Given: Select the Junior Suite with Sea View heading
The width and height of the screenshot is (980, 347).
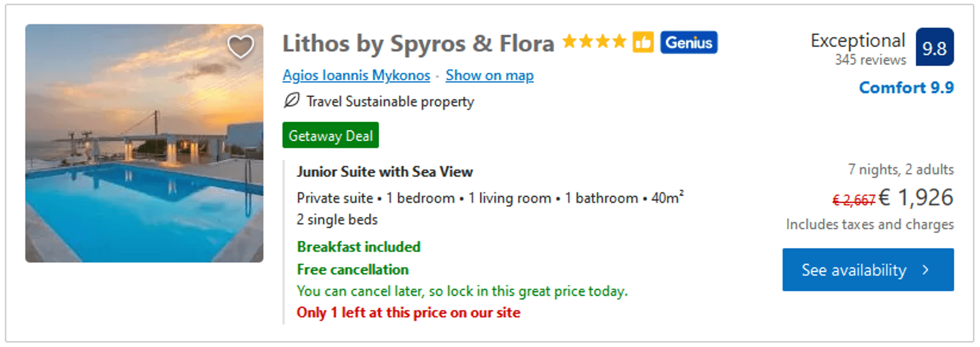Looking at the screenshot, I should pyautogui.click(x=385, y=172).
